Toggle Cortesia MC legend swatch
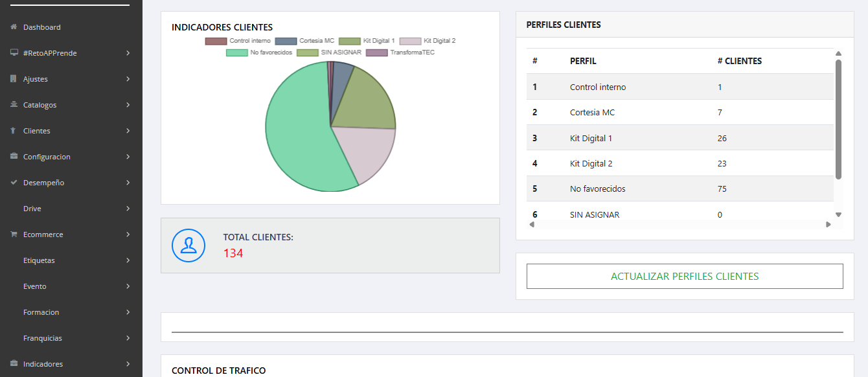This screenshot has height=377, width=868. pos(286,41)
